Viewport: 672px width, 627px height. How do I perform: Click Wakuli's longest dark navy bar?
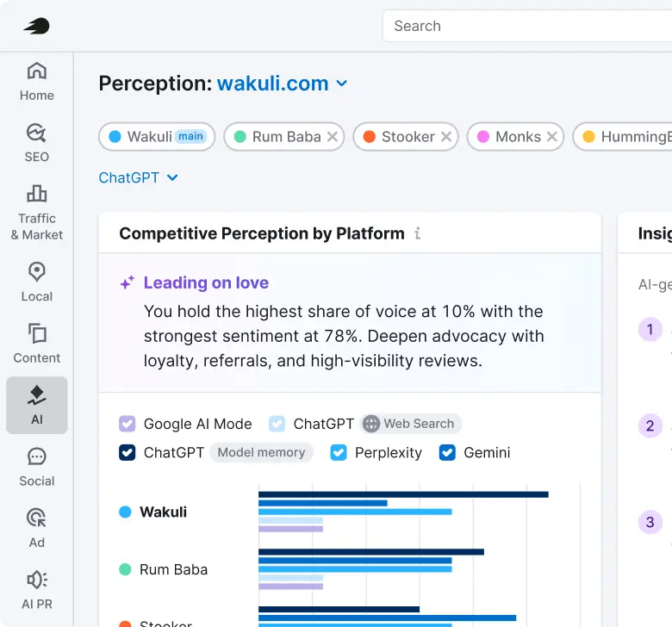click(403, 494)
